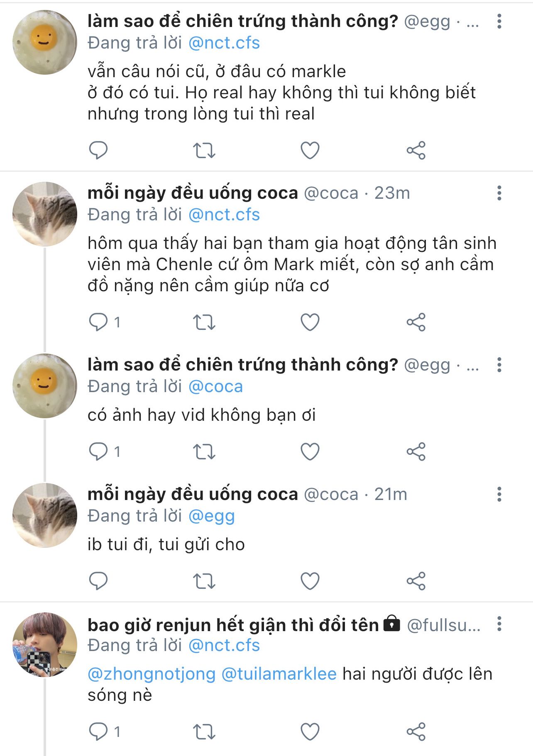533x756 pixels.
Task: Like the tweet mentioning @zhongnotjong
Action: click(310, 732)
